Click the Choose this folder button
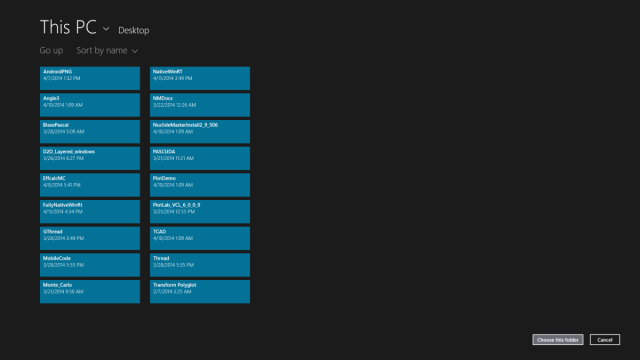The height and width of the screenshot is (360, 640). tap(558, 340)
